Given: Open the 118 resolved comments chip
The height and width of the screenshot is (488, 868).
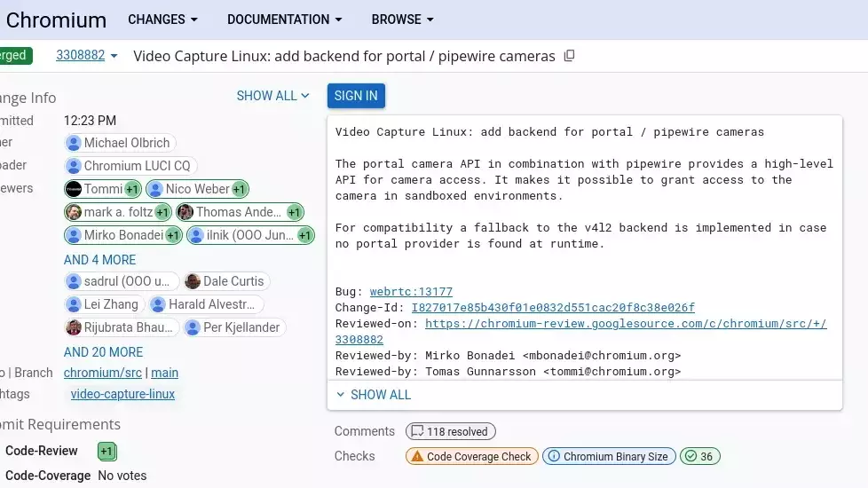Looking at the screenshot, I should point(451,431).
